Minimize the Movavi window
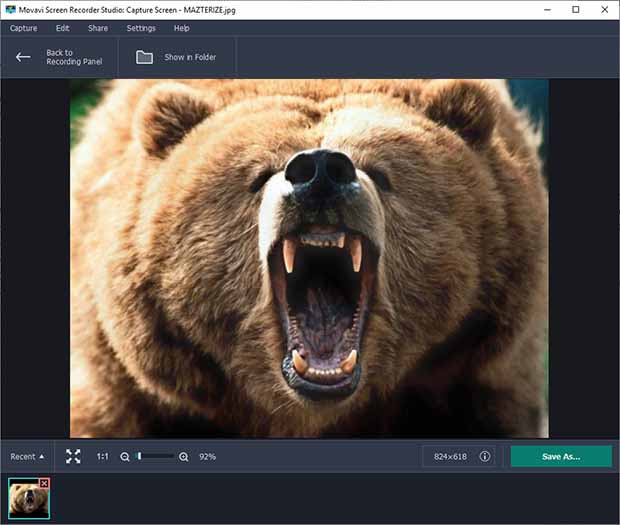The image size is (620, 525). click(547, 9)
